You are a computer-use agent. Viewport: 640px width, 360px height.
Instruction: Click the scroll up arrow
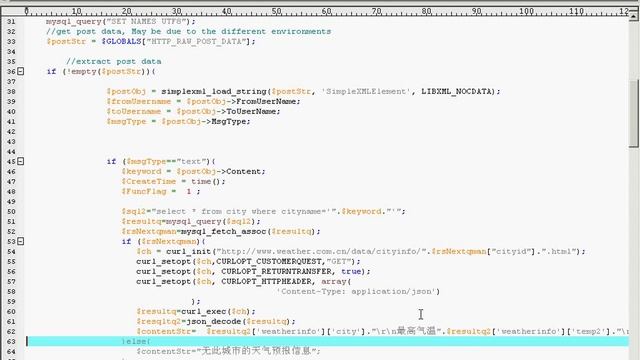(633, 17)
